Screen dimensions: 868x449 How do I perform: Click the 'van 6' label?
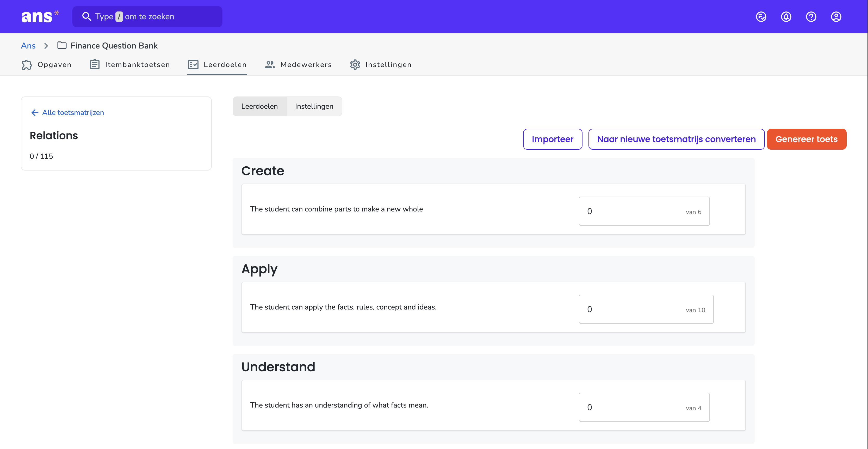[x=693, y=212]
